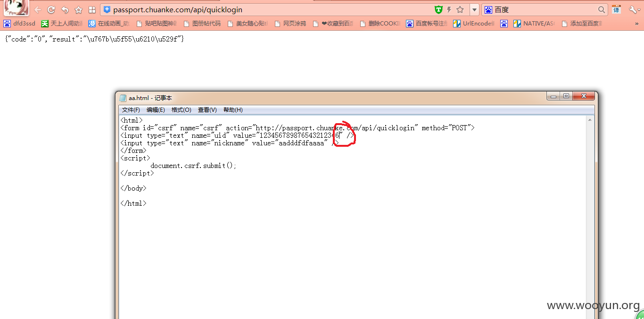
Task: Open the translate (译) icon
Action: [x=616, y=9]
